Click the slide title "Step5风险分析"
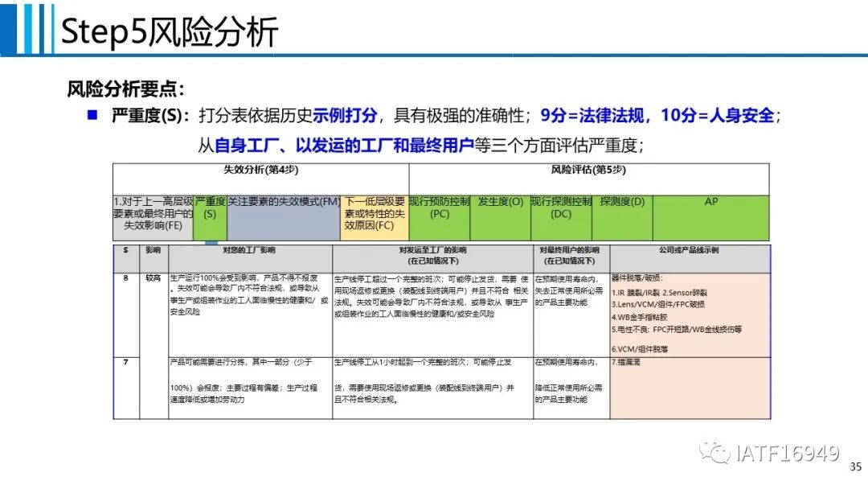The width and height of the screenshot is (868, 489). pos(170,31)
